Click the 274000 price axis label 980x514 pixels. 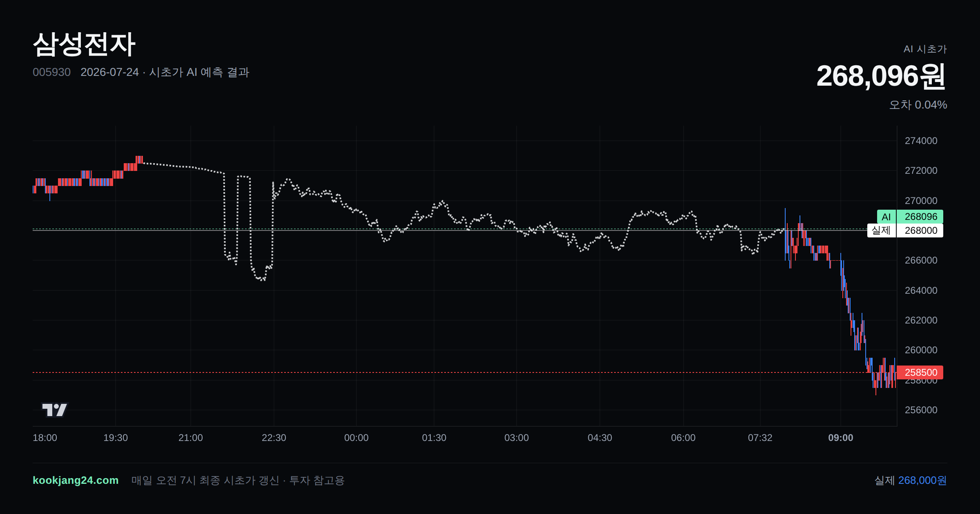[921, 141]
